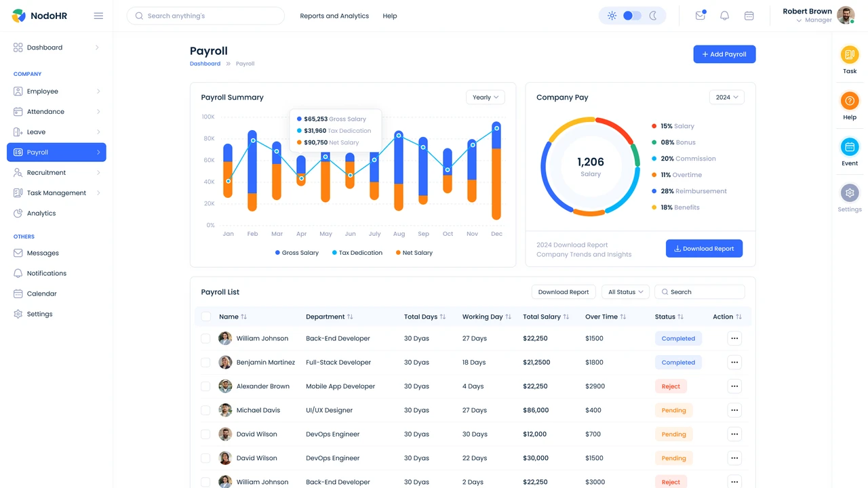Sort by Department column sort icon

[350, 317]
